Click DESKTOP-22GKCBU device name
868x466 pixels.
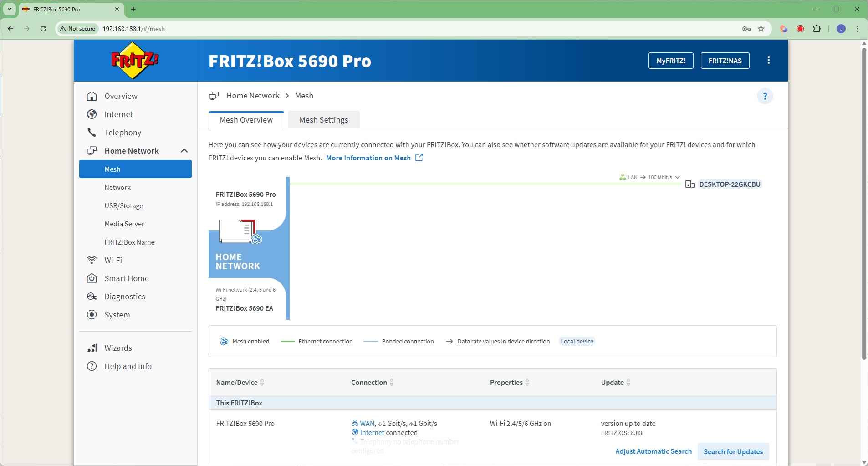coord(730,184)
